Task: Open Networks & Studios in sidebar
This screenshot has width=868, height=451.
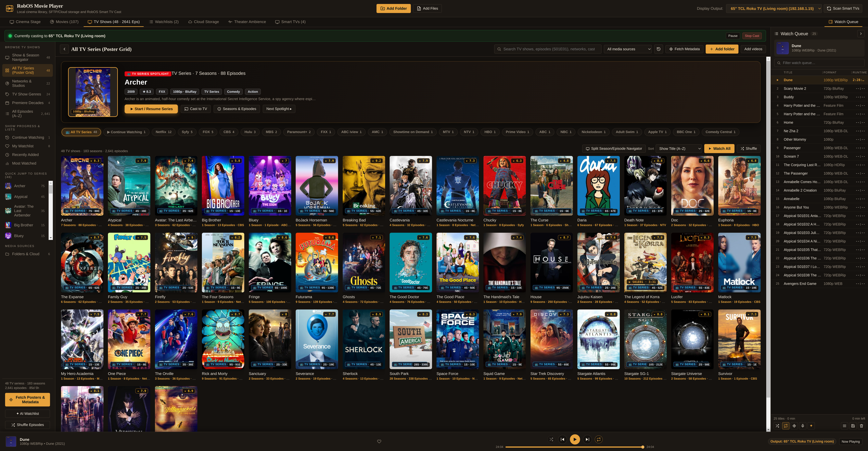Action: (28, 83)
